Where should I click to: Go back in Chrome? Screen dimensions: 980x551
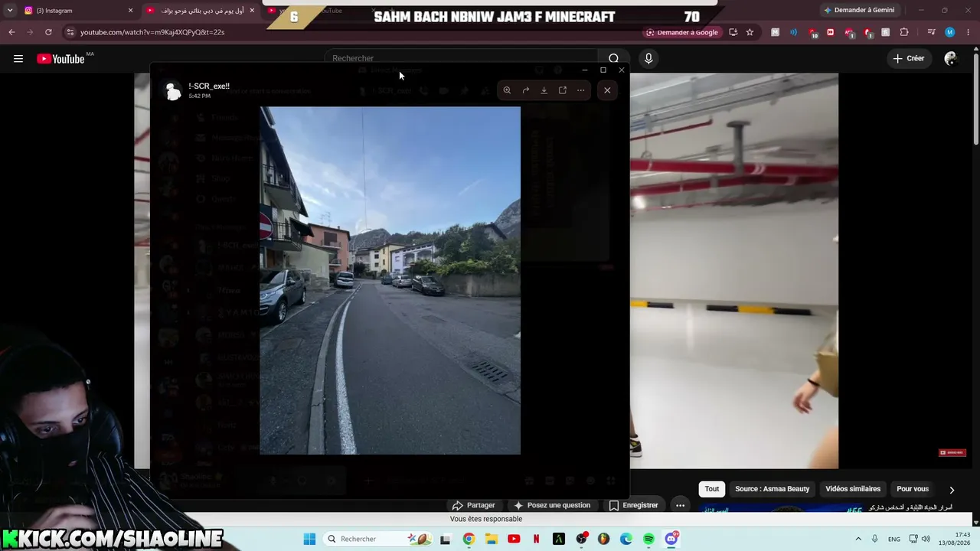click(x=11, y=32)
